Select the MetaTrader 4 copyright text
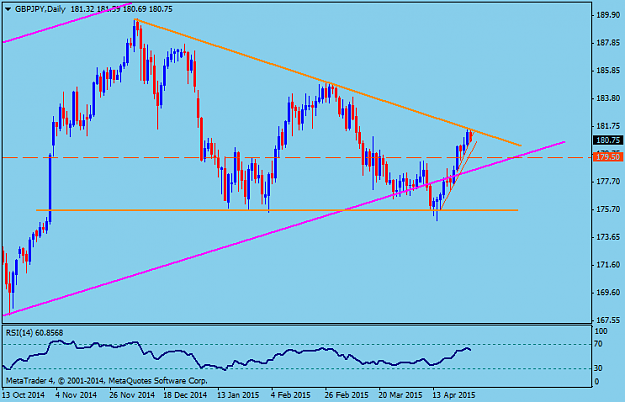Screen dimensions: 625x402 [x=107, y=381]
